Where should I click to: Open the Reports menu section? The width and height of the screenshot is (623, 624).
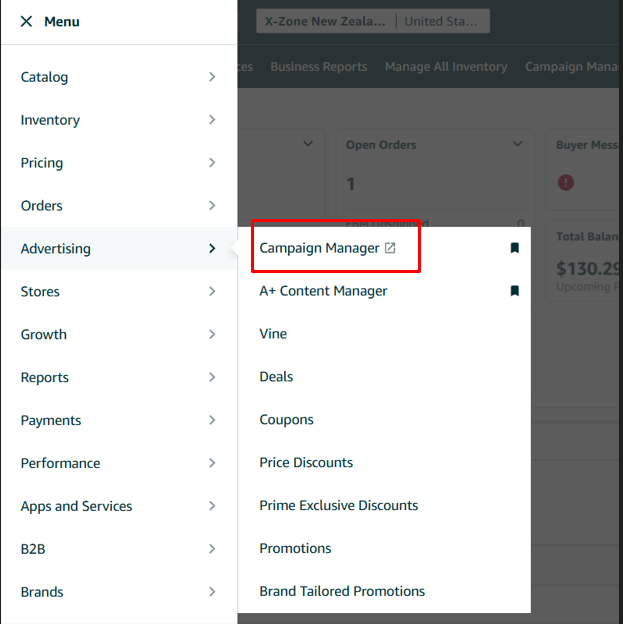[x=45, y=378]
